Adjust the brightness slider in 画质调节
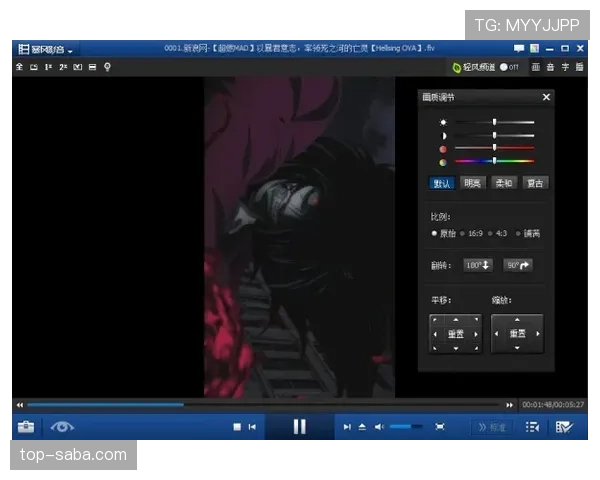 point(494,122)
